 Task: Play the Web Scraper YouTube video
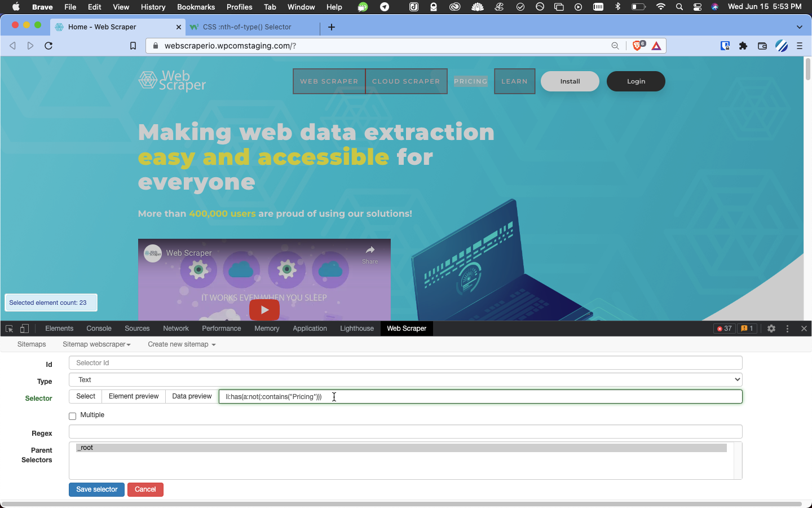click(x=264, y=309)
